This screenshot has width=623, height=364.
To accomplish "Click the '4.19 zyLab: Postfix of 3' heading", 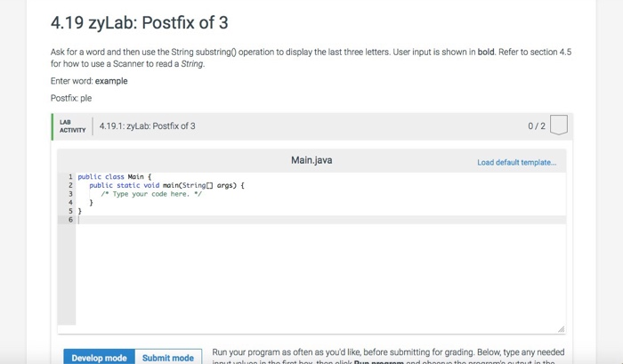I will pos(140,22).
